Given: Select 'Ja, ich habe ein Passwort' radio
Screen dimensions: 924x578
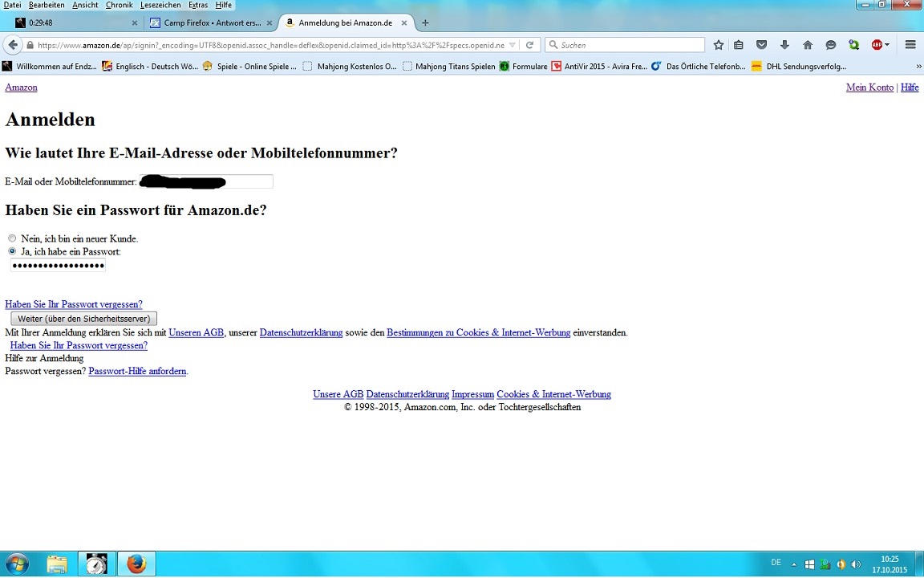Looking at the screenshot, I should coord(12,251).
